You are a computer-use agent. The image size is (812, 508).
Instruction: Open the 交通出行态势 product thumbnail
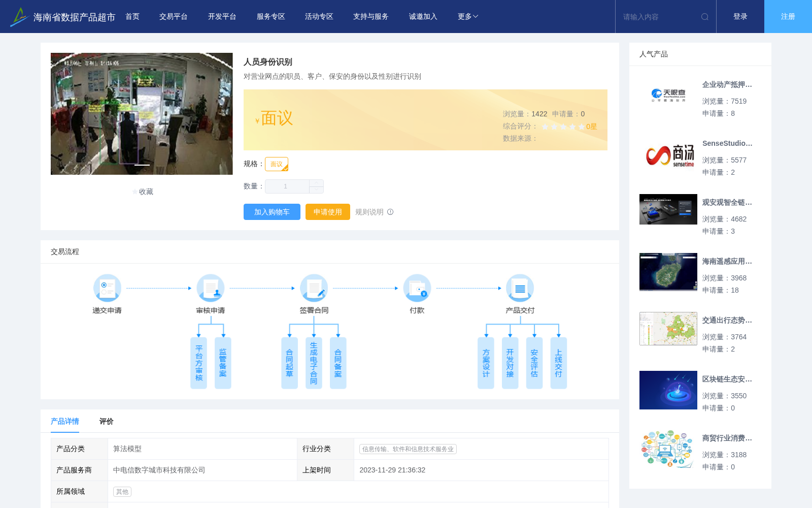668,329
